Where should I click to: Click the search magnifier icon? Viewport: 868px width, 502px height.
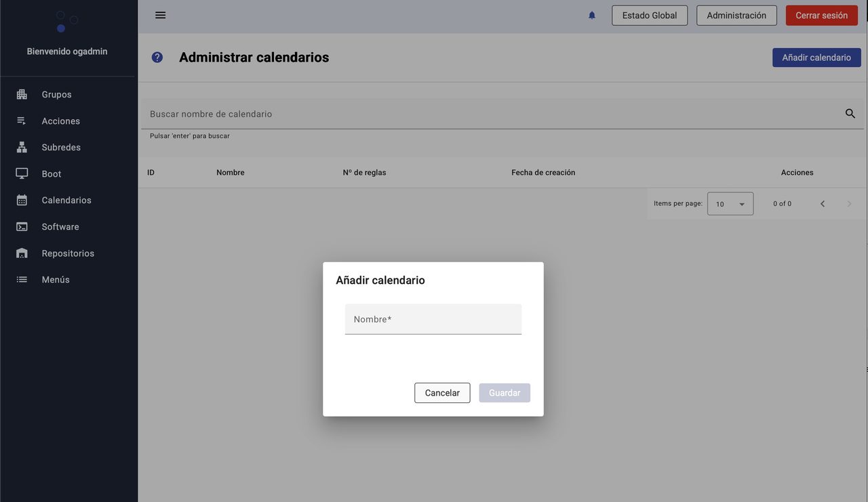point(850,114)
